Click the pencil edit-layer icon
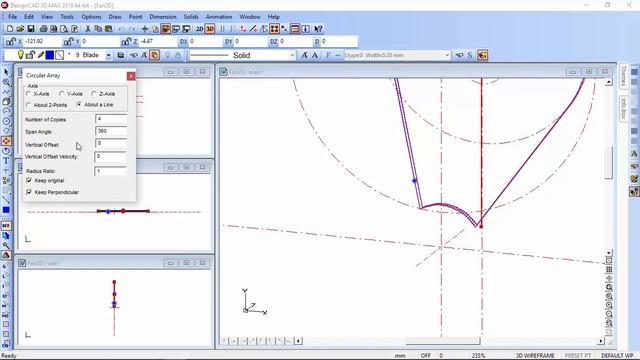 tap(41, 55)
